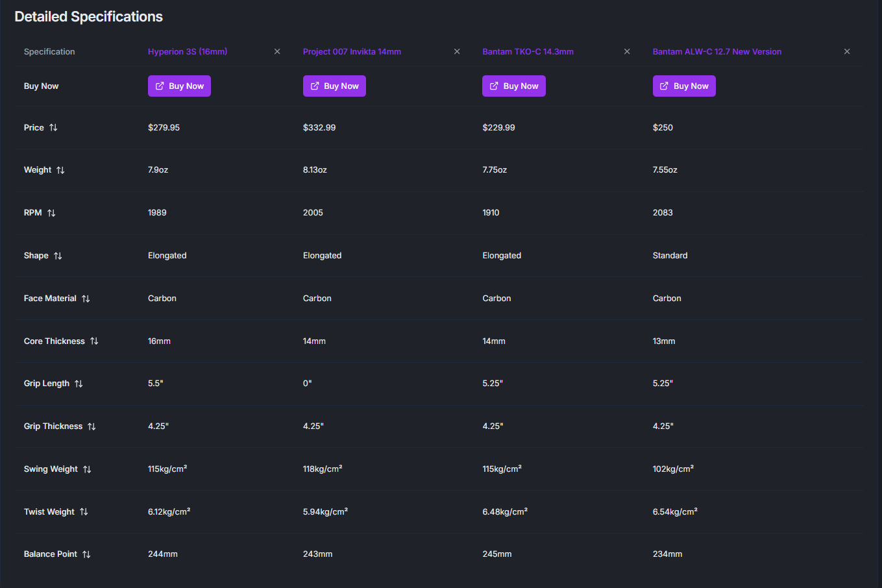The image size is (882, 588).
Task: Sort the Swing Weight row
Action: pos(87,469)
